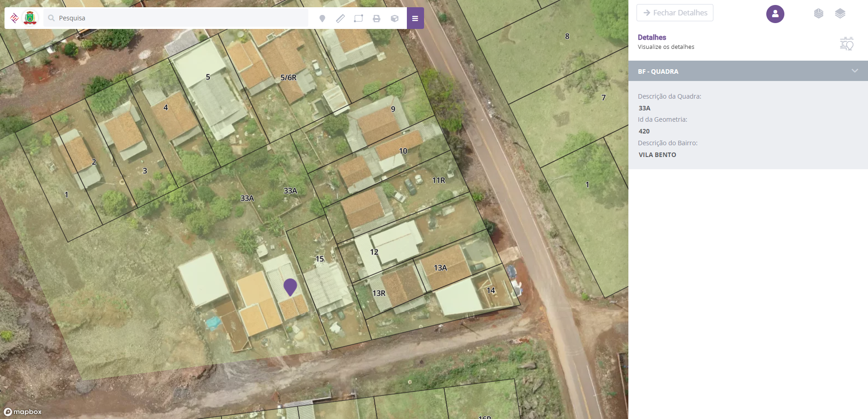Click the mapbox logo link
868x419 pixels.
(23, 412)
